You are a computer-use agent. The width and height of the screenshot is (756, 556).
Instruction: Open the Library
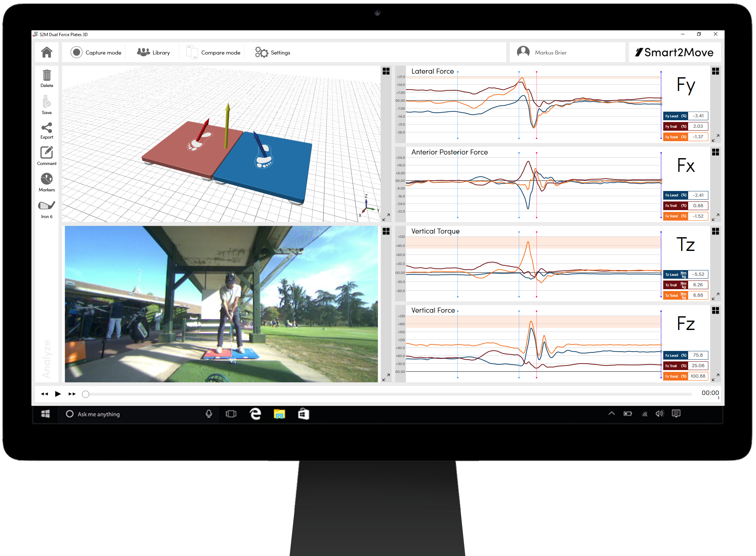[153, 53]
